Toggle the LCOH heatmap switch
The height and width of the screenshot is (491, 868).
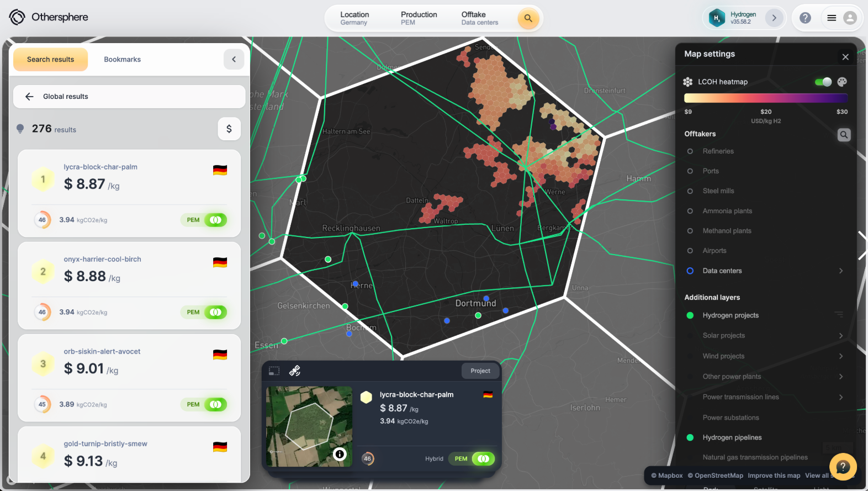pyautogui.click(x=823, y=82)
